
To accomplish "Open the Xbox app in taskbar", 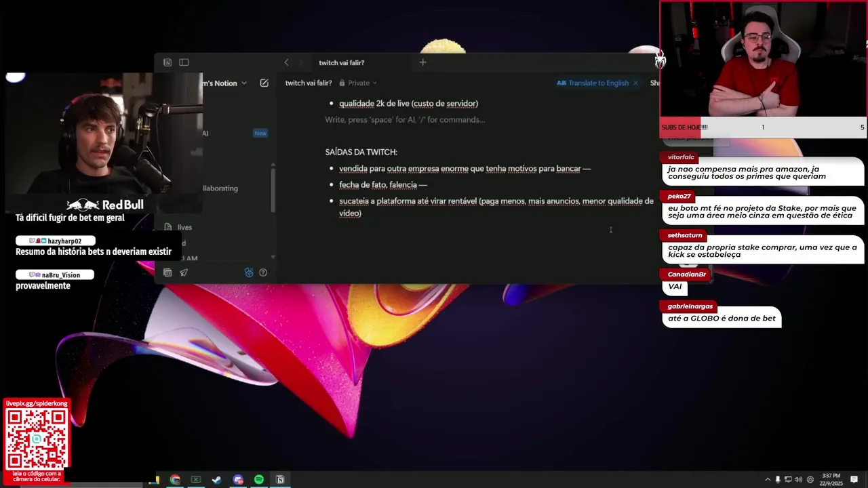I will point(196,480).
